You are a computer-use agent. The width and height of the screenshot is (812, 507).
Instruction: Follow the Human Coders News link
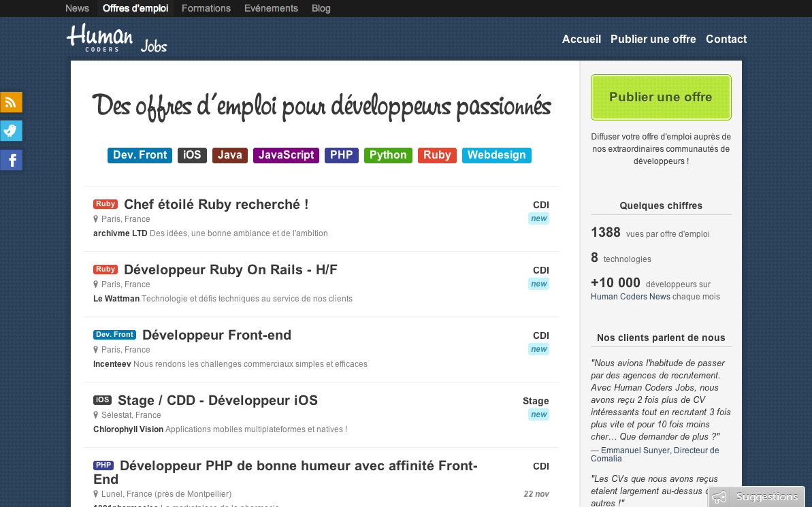pos(630,297)
